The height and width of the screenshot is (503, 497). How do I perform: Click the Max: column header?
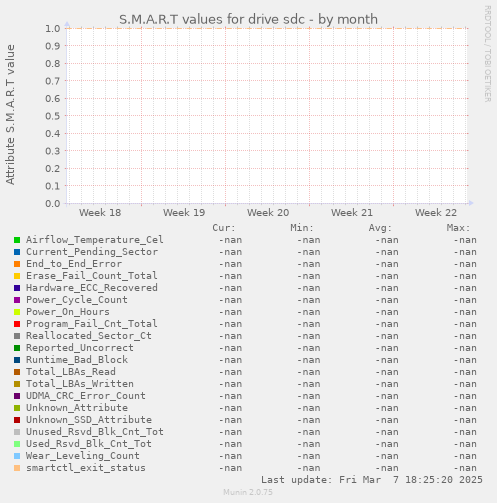tap(458, 228)
